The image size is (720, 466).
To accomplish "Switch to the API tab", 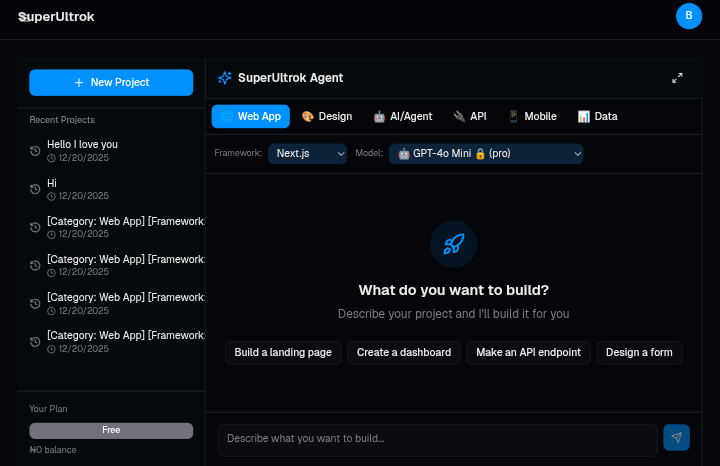I will coord(470,117).
